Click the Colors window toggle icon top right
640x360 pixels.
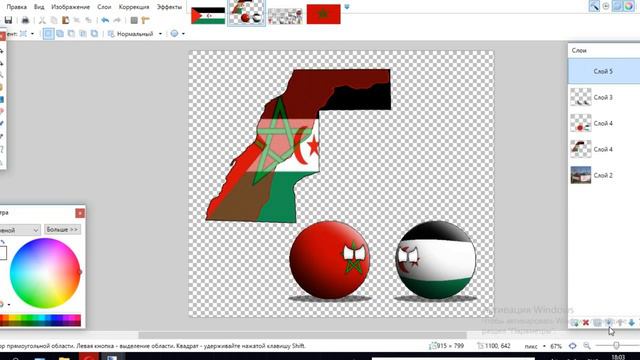point(629,6)
